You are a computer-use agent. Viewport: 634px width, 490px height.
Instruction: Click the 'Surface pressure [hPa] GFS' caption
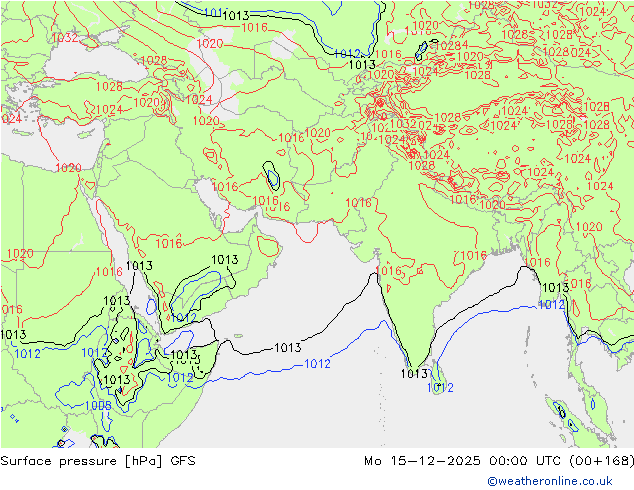click(x=98, y=461)
